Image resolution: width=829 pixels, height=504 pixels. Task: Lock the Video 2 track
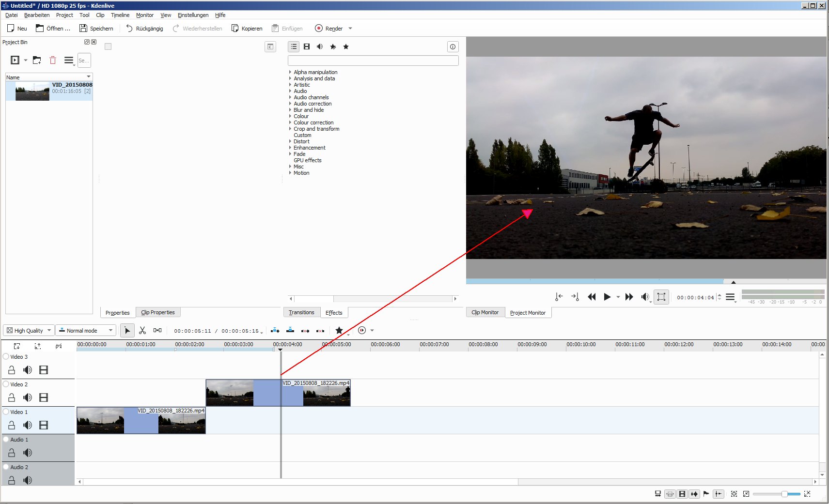pos(12,397)
